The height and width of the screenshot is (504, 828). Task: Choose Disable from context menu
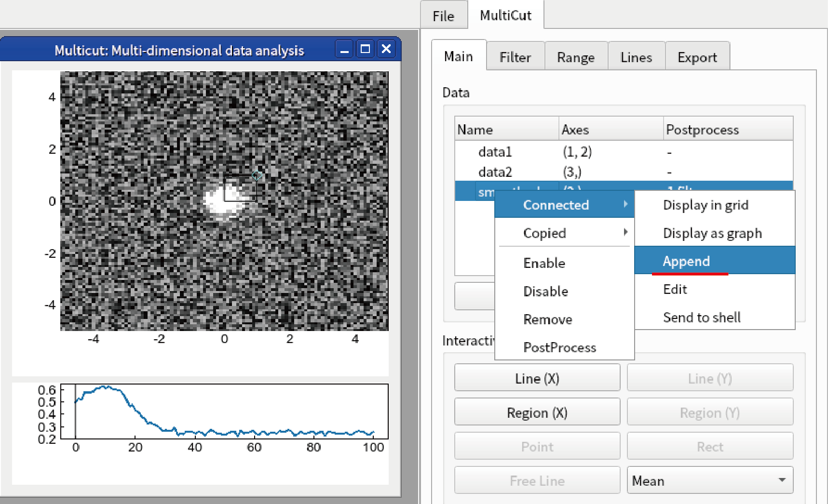pos(564,291)
